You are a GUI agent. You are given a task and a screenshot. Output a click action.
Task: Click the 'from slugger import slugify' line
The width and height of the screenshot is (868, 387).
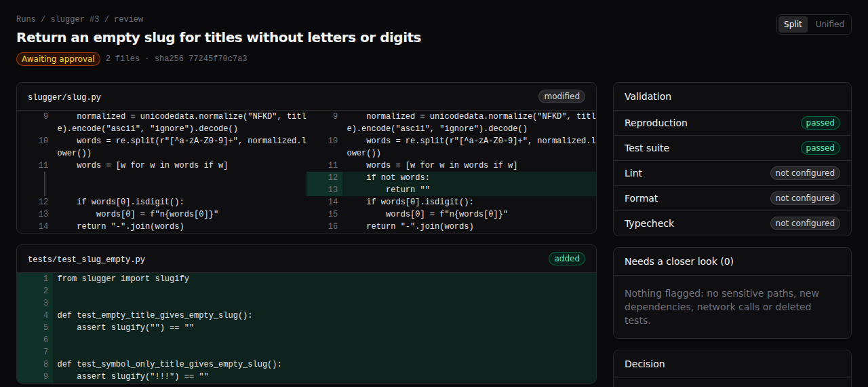(x=307, y=278)
